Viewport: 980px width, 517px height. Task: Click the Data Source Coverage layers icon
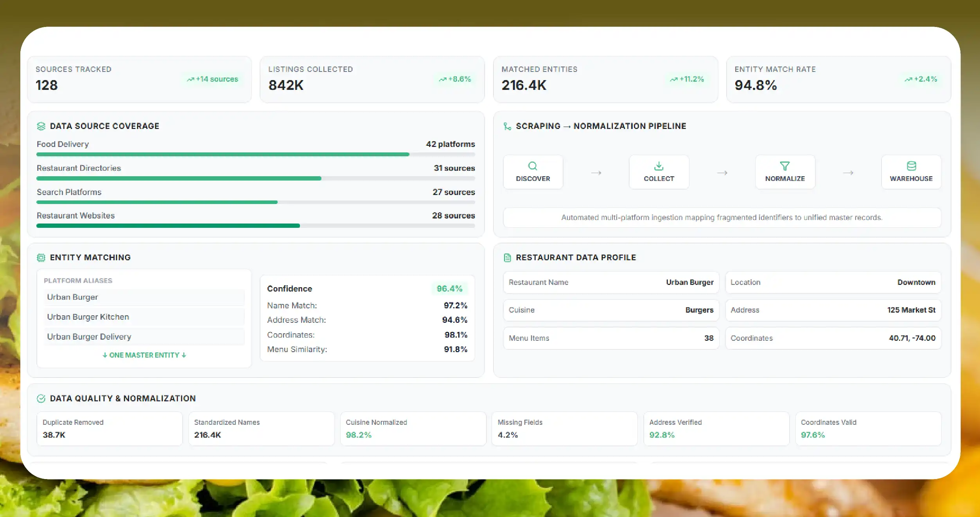pos(41,126)
